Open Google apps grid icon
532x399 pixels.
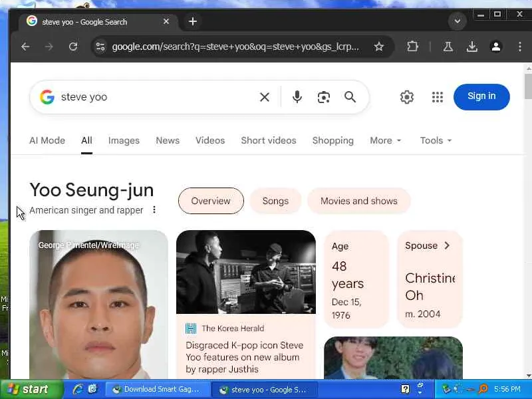click(438, 97)
